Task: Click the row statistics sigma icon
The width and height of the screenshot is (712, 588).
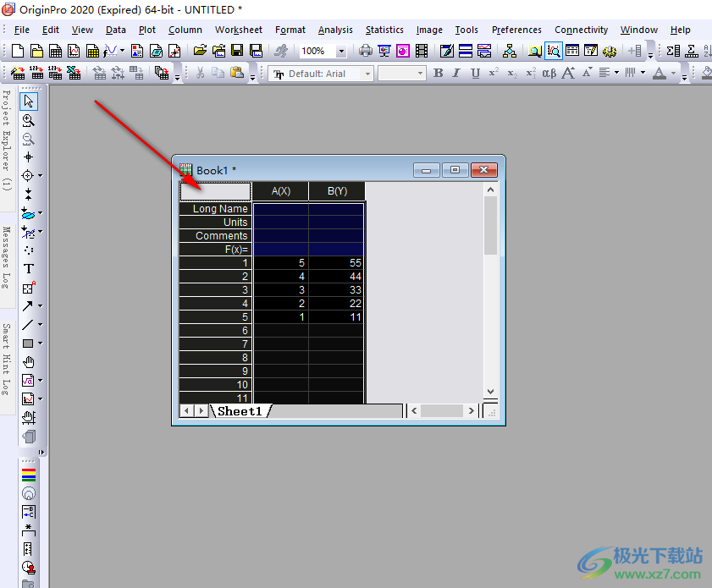Action: pos(692,51)
